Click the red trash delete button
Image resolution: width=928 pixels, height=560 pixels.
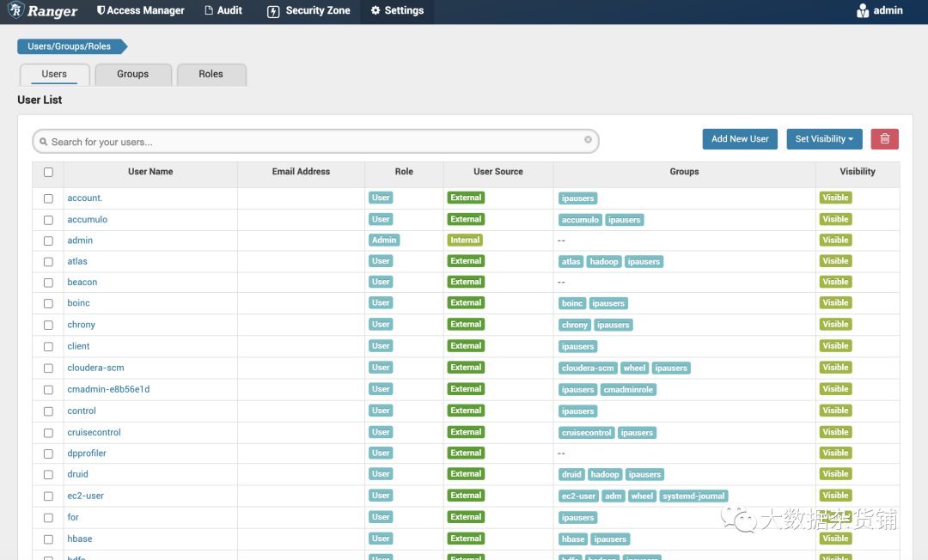click(x=884, y=139)
